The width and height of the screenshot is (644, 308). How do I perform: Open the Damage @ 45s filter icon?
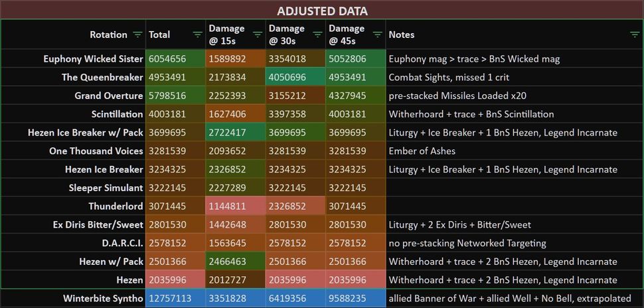[378, 35]
